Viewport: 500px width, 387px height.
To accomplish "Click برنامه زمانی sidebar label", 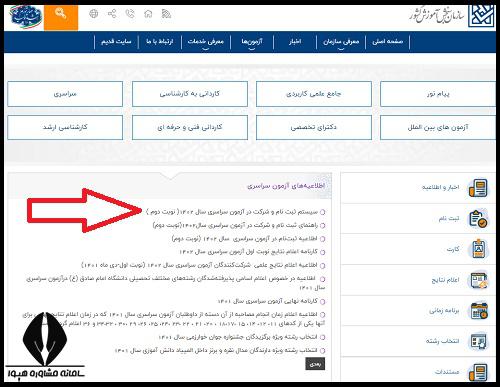I will tap(444, 311).
